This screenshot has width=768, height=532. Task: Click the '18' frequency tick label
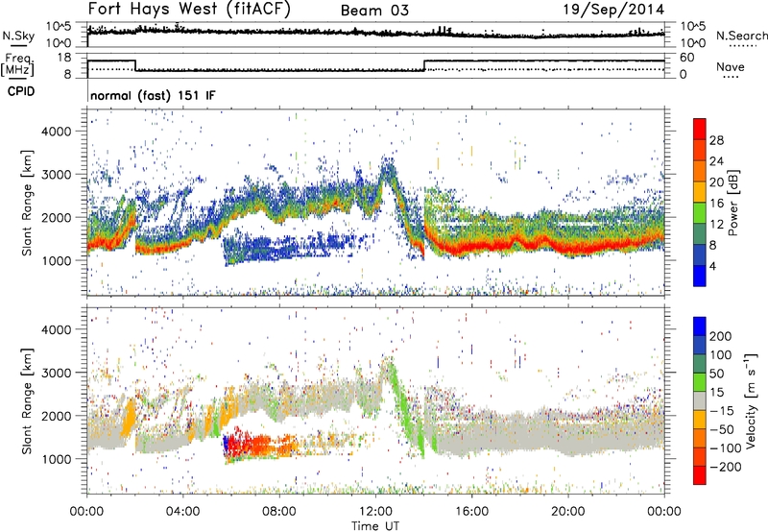tap(63, 58)
